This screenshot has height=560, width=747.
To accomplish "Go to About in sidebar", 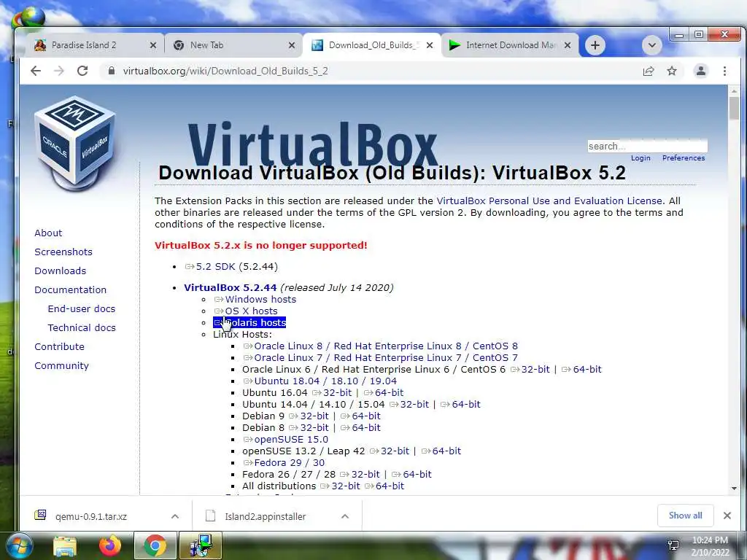I will pyautogui.click(x=48, y=233).
